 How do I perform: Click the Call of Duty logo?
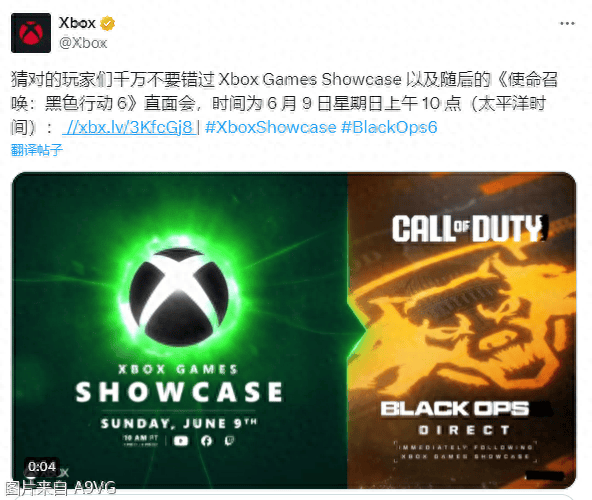coord(469,228)
